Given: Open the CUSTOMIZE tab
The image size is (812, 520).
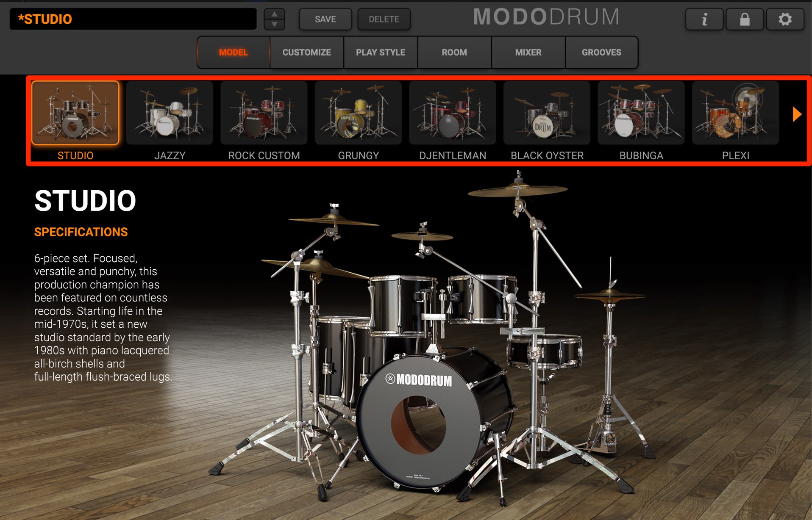Looking at the screenshot, I should 307,53.
